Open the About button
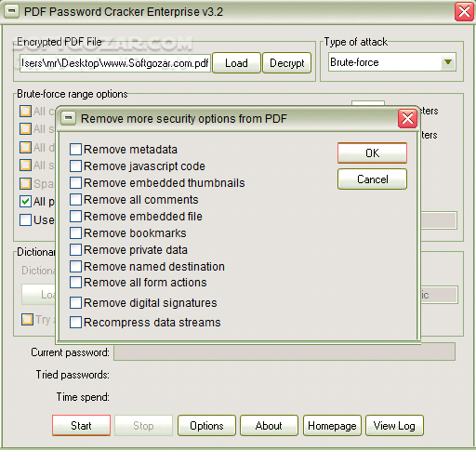The height and width of the screenshot is (451, 476). click(x=269, y=426)
